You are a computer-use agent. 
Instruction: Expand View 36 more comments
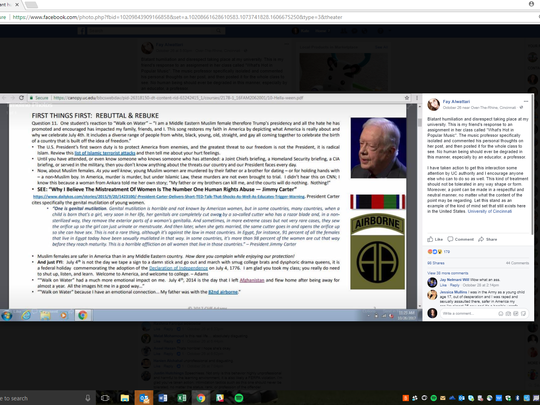click(447, 273)
